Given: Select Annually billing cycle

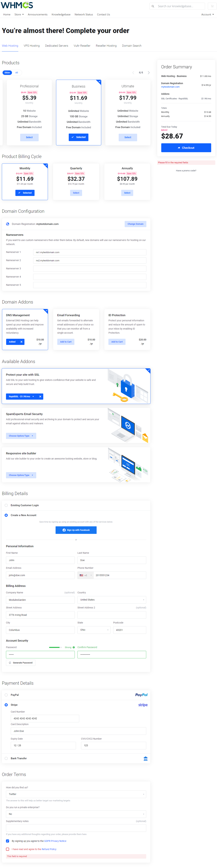Looking at the screenshot, I should (127, 193).
